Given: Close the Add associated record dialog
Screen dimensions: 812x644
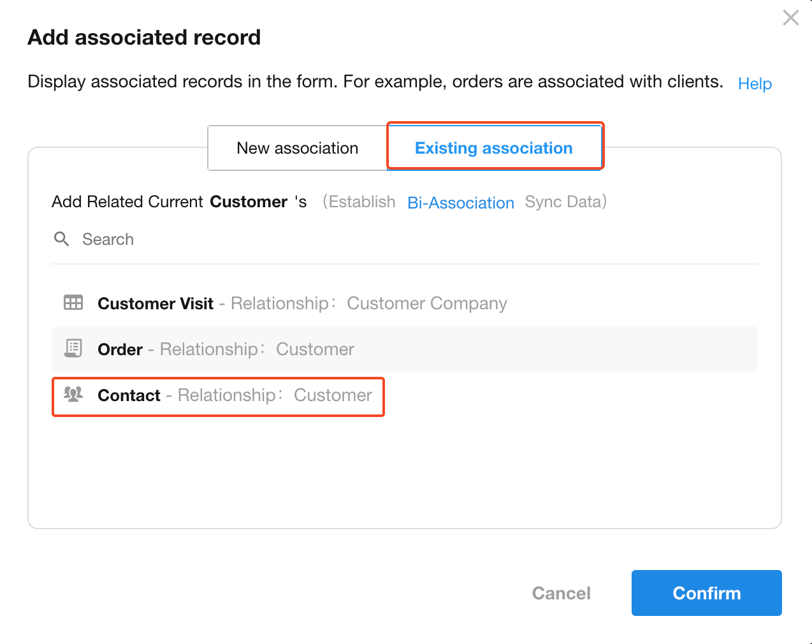Looking at the screenshot, I should pyautogui.click(x=790, y=18).
